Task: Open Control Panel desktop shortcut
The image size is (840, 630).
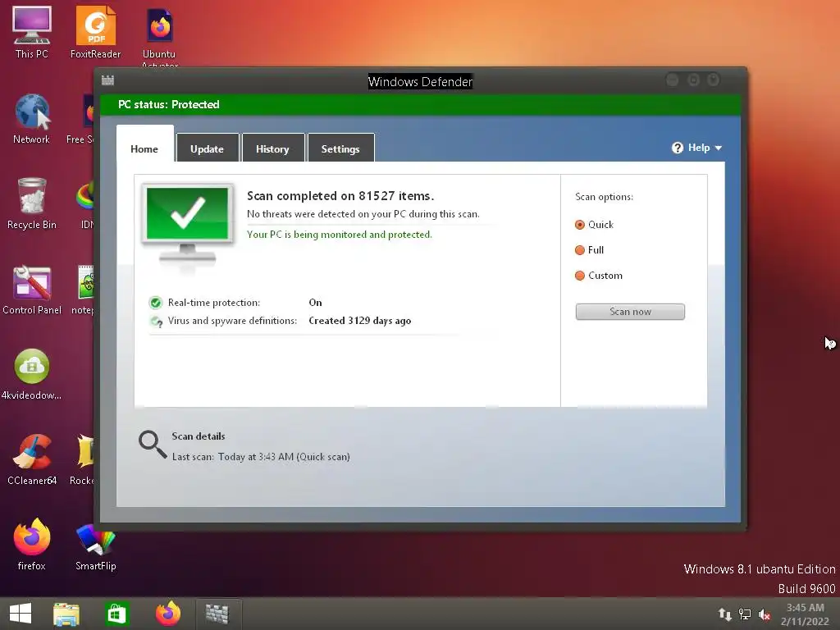Action: [32, 290]
